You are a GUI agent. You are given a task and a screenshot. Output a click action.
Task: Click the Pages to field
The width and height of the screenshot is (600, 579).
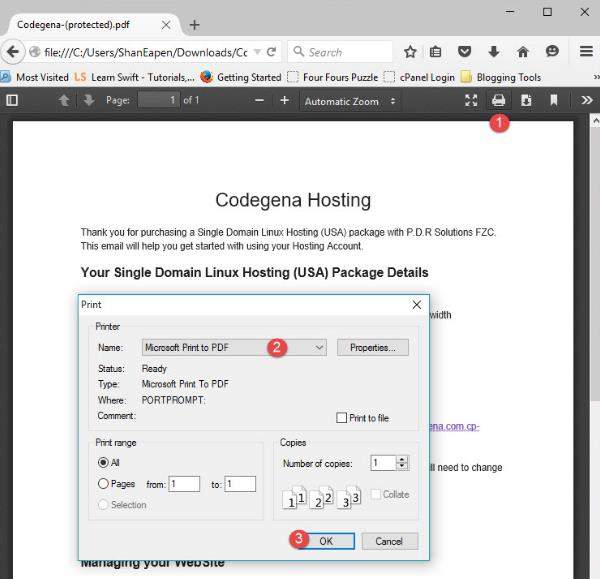coord(240,484)
